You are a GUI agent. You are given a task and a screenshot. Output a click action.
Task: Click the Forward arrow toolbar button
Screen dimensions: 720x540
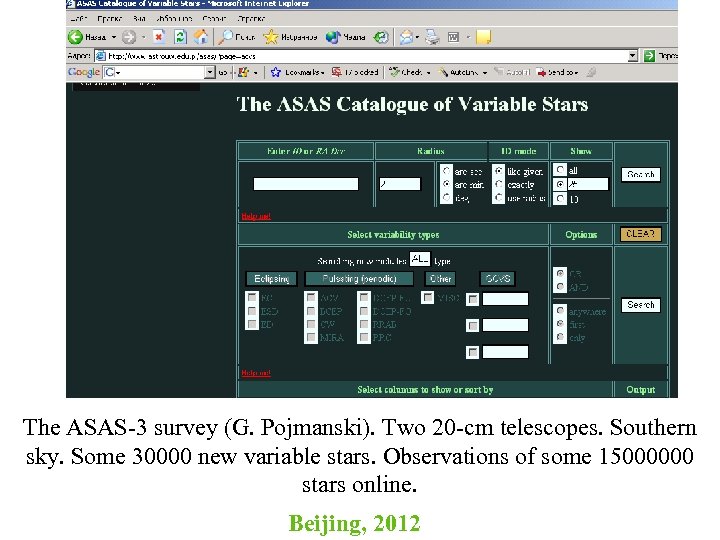(x=129, y=37)
